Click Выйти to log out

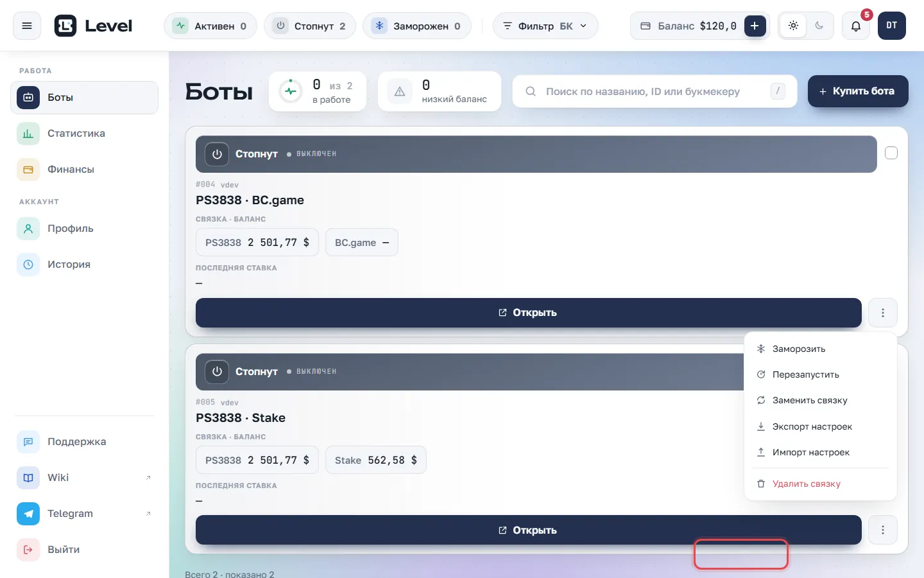click(84, 550)
